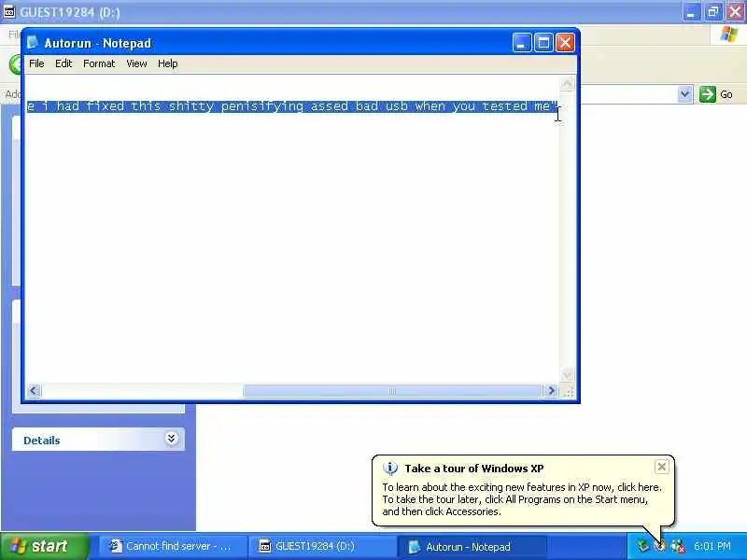Screen dimensions: 747x560
Task: Click the selected text line in Notepad
Action: pyautogui.click(x=291, y=106)
